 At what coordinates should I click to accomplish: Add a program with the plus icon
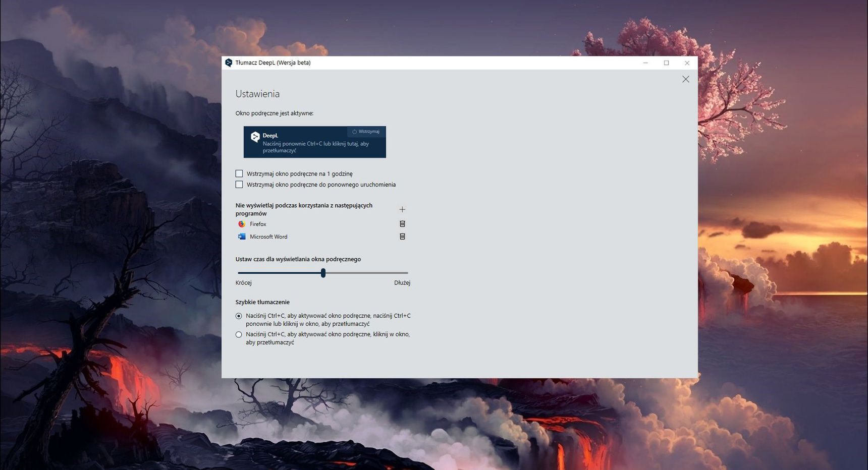click(x=402, y=209)
